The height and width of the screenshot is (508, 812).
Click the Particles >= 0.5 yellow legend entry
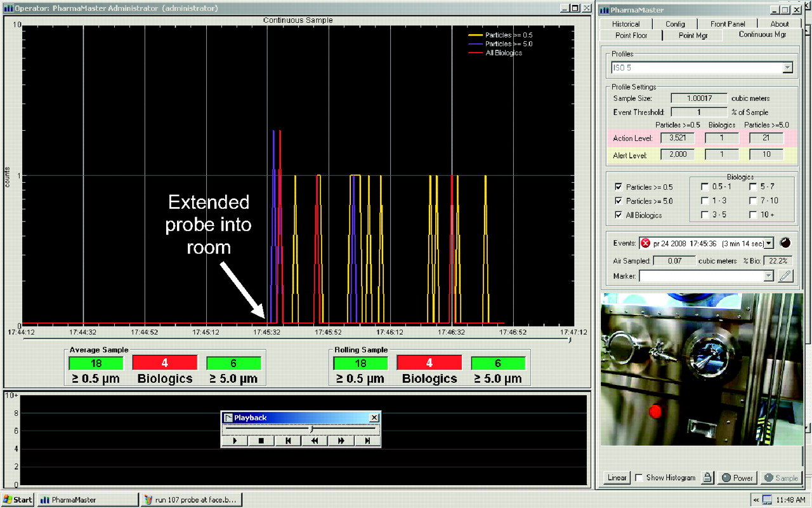[x=501, y=35]
